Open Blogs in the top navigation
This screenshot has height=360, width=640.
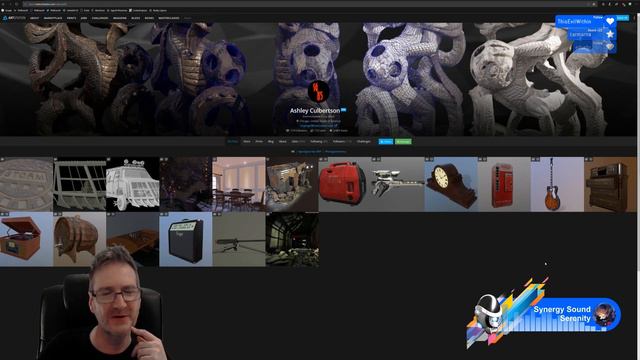click(136, 18)
